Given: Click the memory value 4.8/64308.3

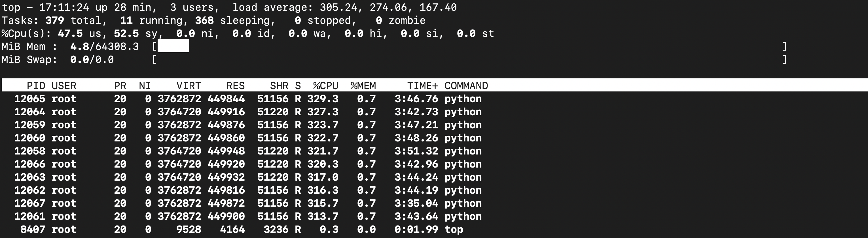Looking at the screenshot, I should 104,47.
